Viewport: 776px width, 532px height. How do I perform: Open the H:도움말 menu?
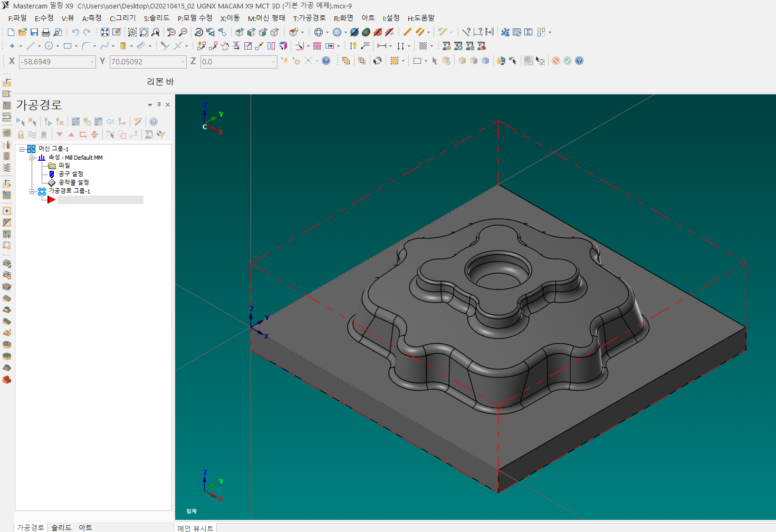point(421,18)
